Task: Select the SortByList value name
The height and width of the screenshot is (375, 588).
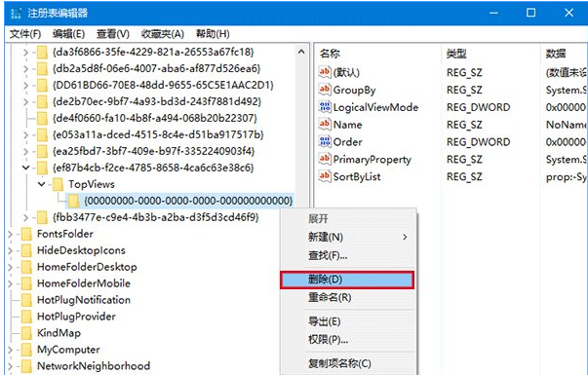Action: [x=357, y=177]
